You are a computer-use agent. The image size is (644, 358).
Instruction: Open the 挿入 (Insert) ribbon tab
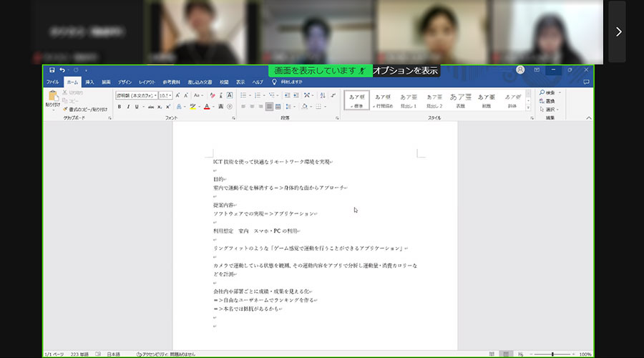[x=89, y=82]
